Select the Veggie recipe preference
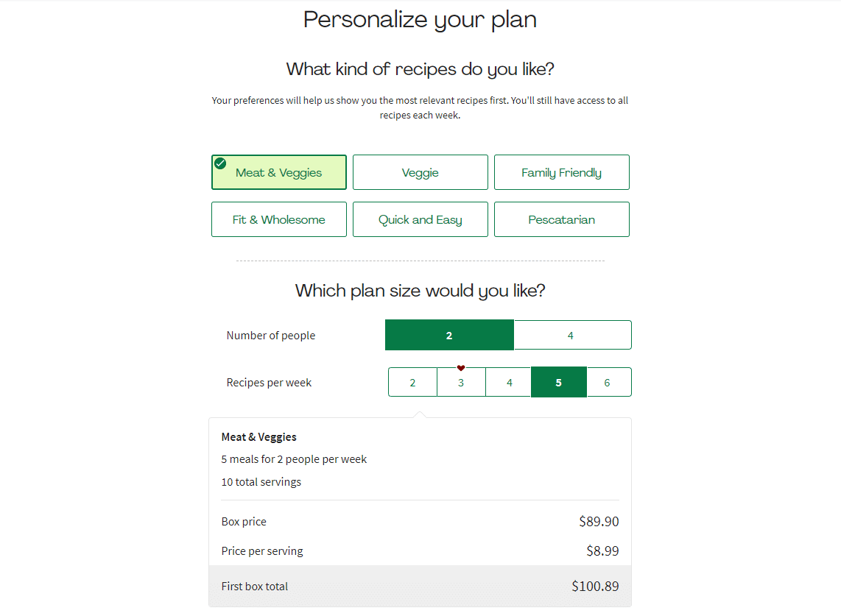Image resolution: width=841 pixels, height=616 pixels. 420,173
